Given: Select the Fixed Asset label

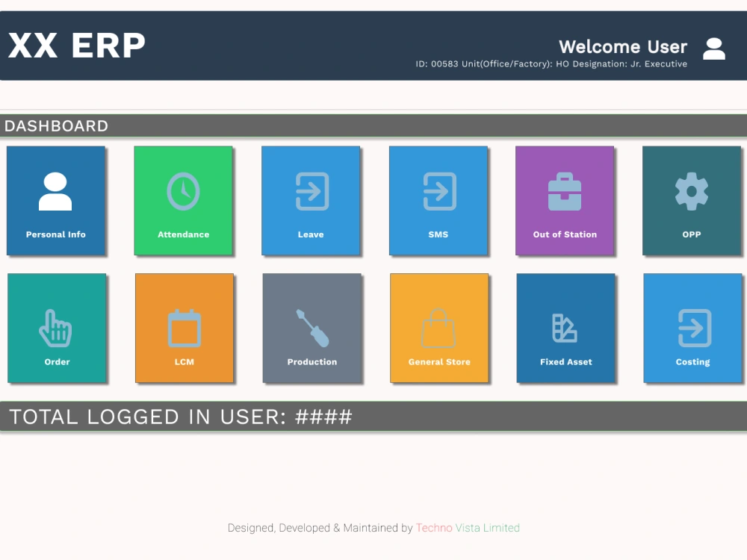Looking at the screenshot, I should coord(566,362).
